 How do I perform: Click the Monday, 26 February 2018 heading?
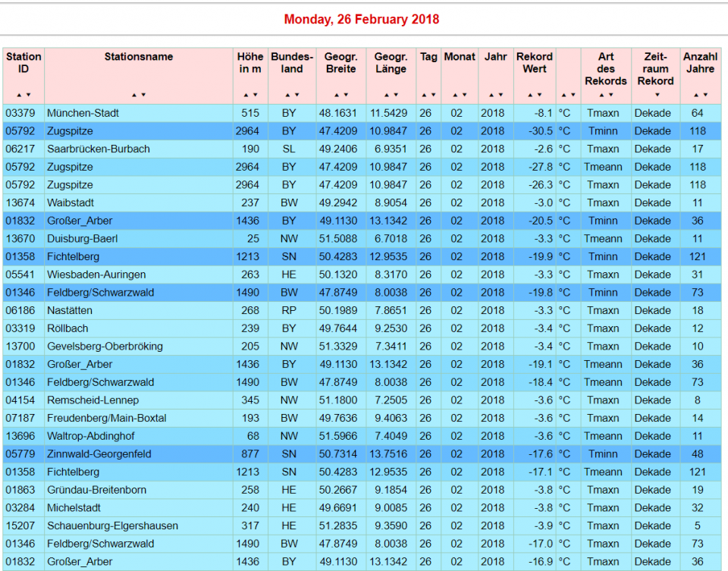click(362, 20)
